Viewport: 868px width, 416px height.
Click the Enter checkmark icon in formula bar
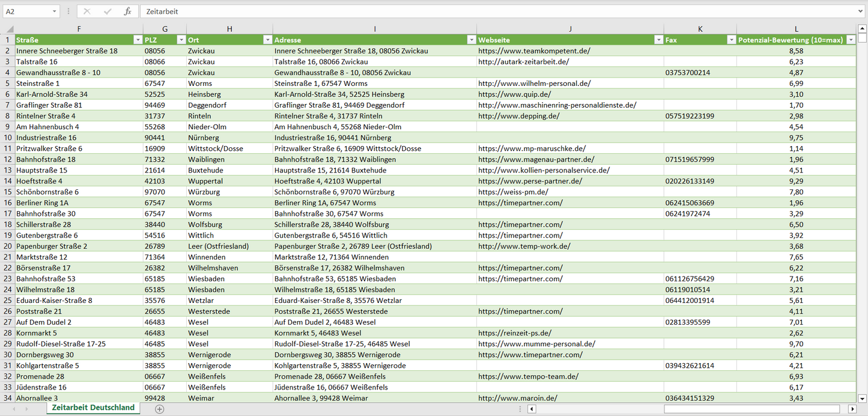click(x=108, y=11)
